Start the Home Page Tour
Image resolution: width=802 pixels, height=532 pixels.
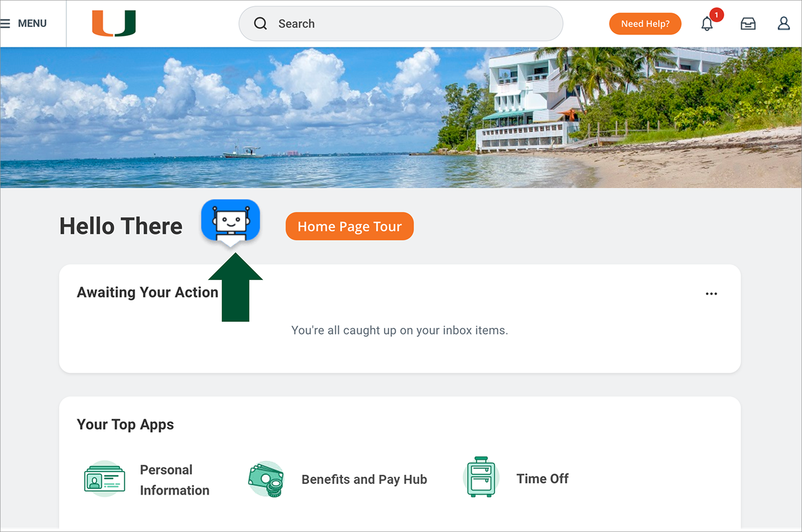[x=350, y=226]
